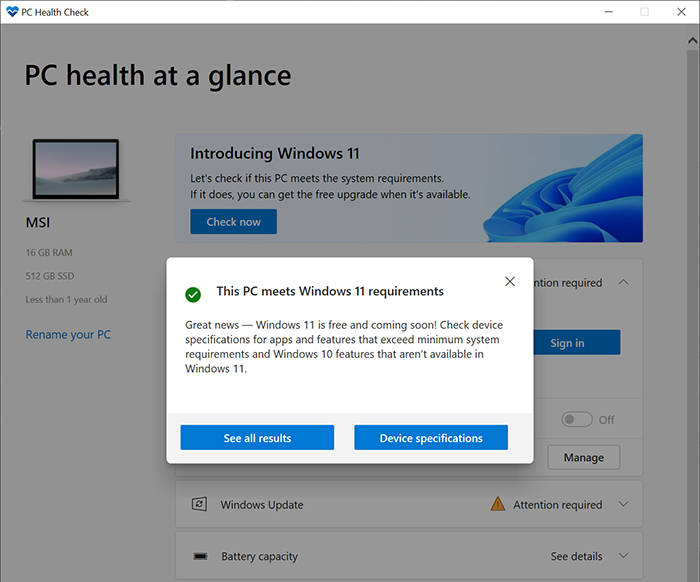Expand the Windows Update section
Screen dimensions: 700x582
point(624,504)
